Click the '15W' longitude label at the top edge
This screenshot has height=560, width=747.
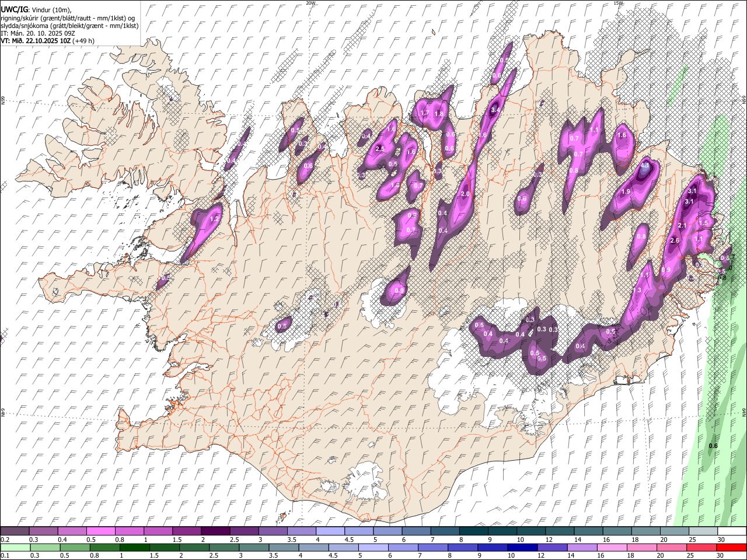click(618, 3)
